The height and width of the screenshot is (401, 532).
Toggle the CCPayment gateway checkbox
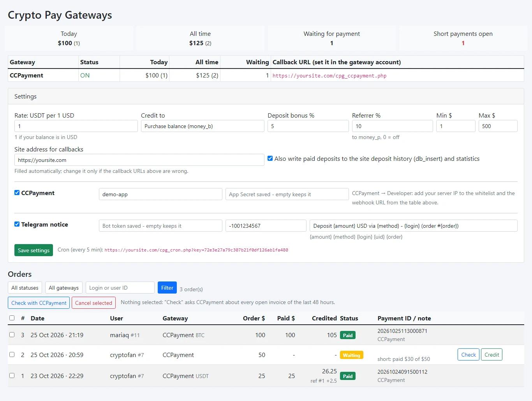(x=17, y=193)
